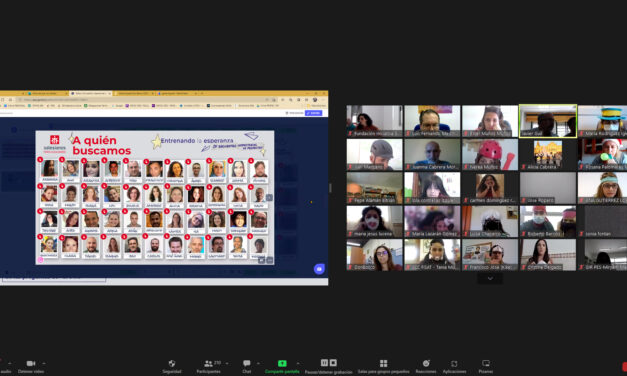Viewport: 627px width, 376px height.
Task: Open Salas para grupos pequeños
Action: tap(383, 366)
